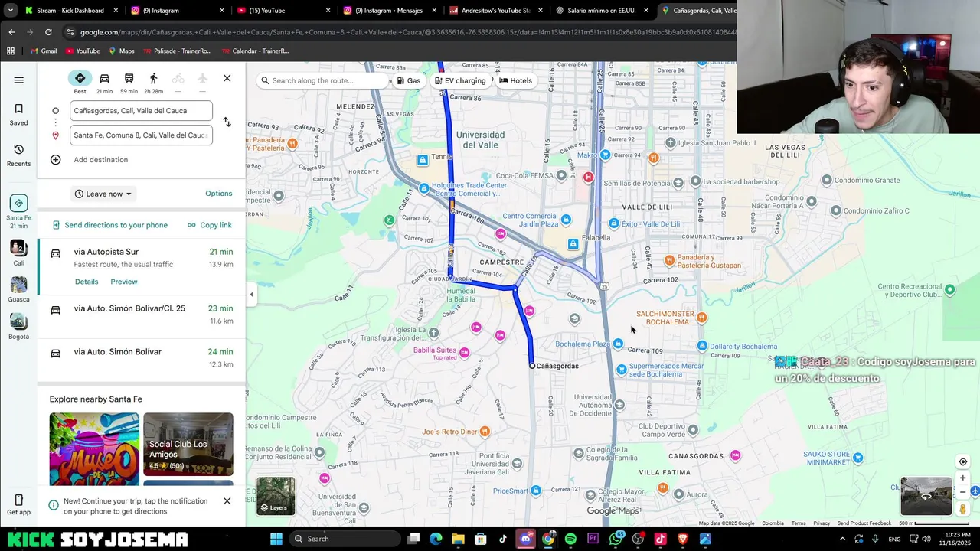
Task: Zoom in on the map
Action: (x=963, y=478)
